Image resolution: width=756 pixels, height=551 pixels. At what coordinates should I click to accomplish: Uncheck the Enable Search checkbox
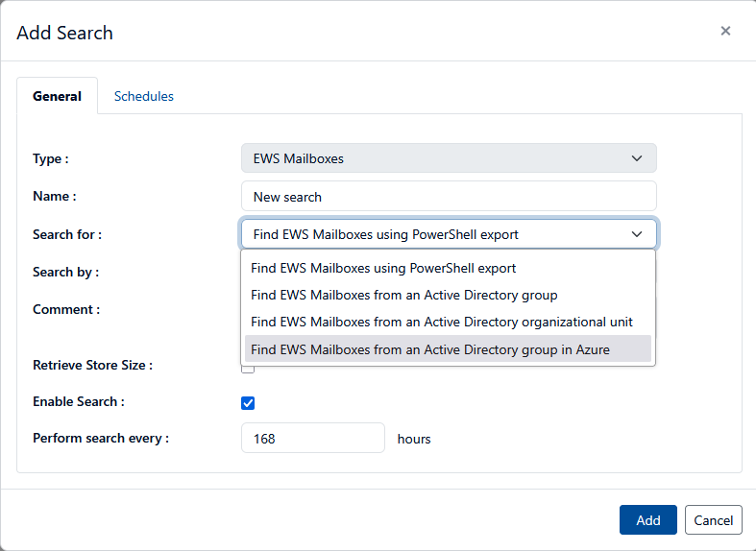pos(248,402)
